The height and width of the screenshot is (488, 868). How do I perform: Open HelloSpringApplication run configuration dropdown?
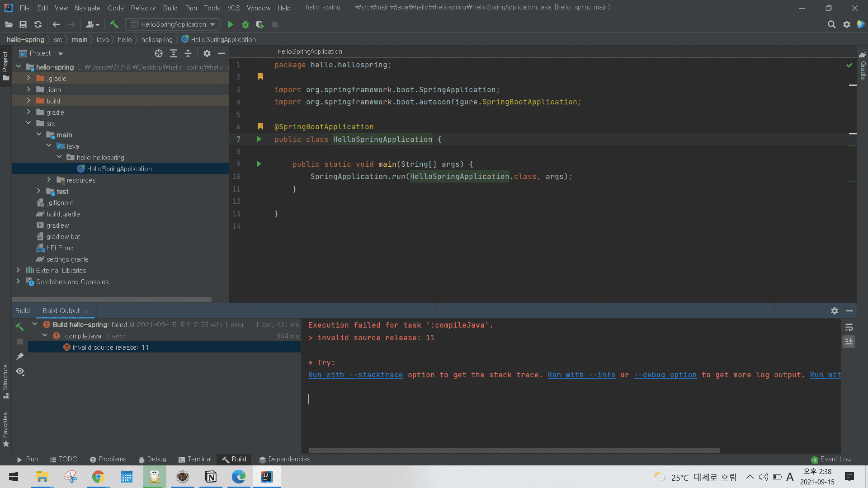[x=173, y=24]
